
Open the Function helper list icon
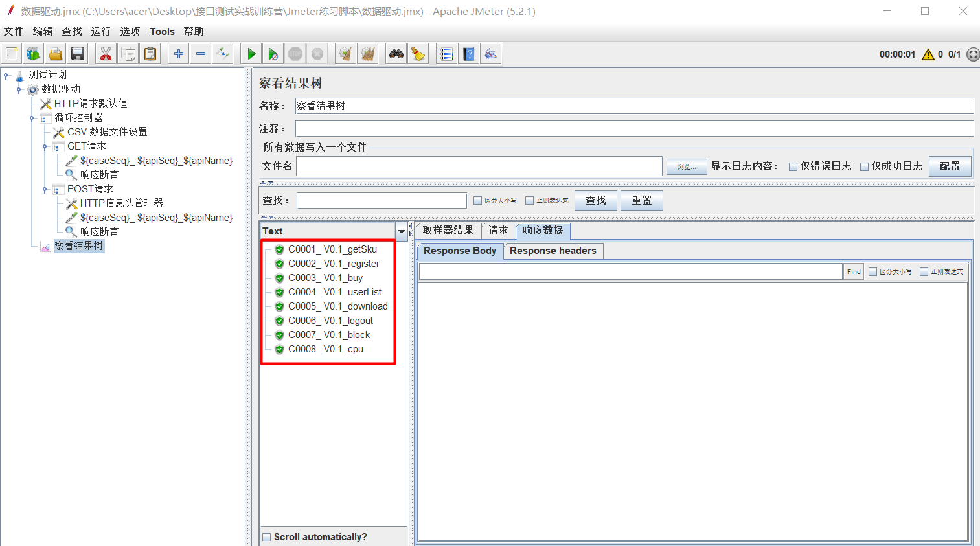(x=446, y=54)
